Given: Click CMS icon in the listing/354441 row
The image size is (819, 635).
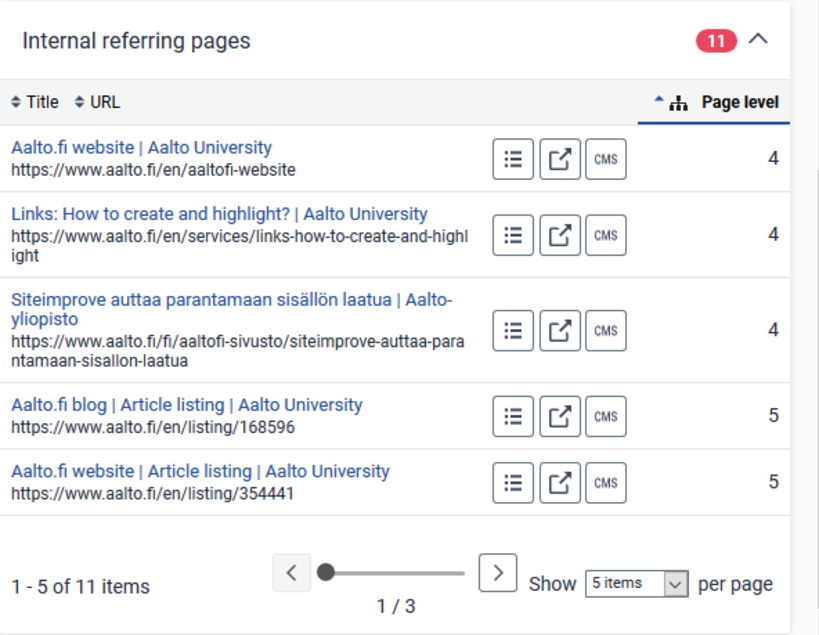Looking at the screenshot, I should (606, 482).
